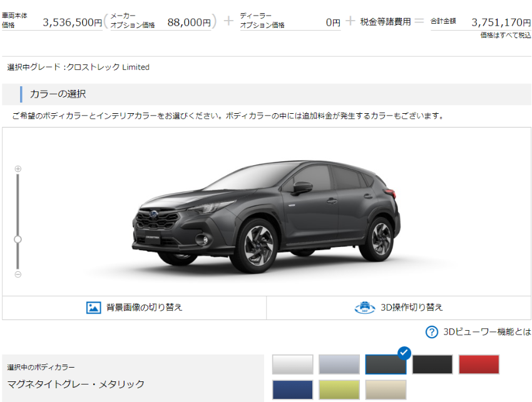Select the dark gray Magnetite body color
This screenshot has width=532, height=402.
pyautogui.click(x=386, y=364)
